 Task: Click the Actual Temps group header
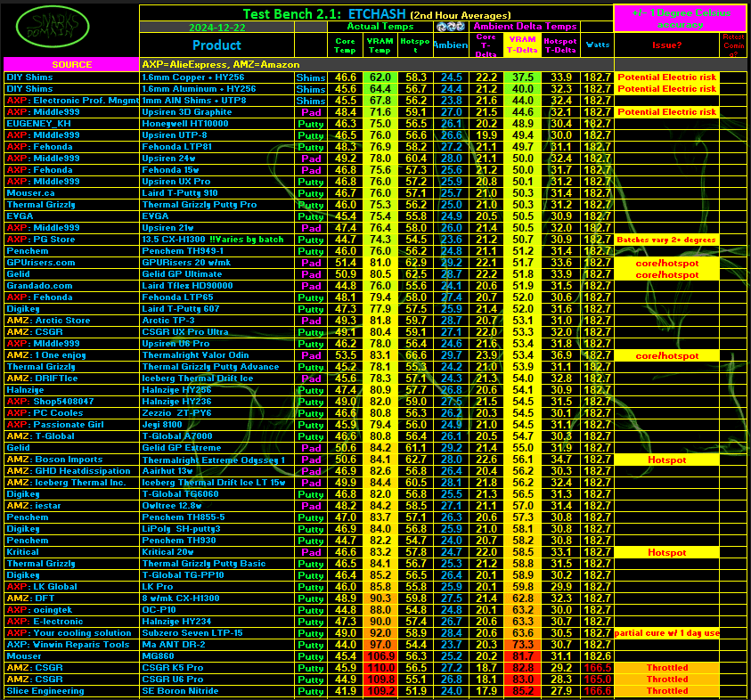click(x=380, y=27)
